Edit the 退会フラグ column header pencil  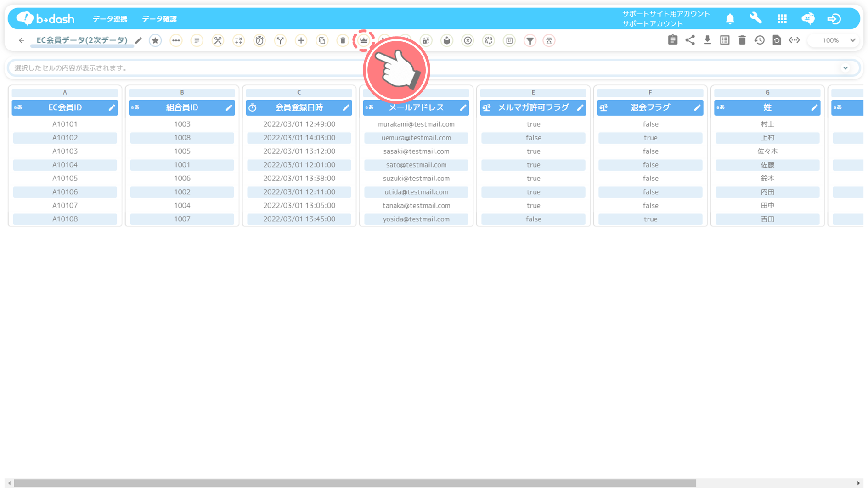coord(697,107)
